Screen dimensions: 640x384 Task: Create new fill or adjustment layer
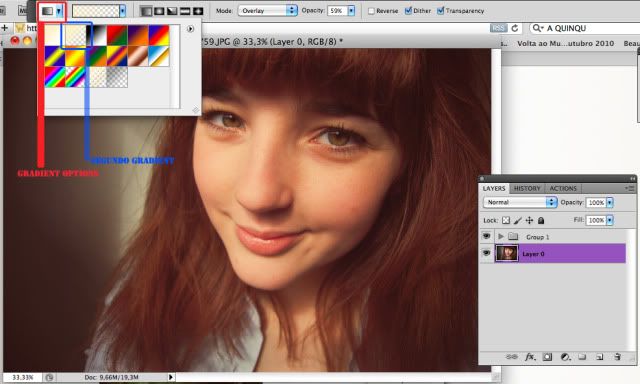(565, 357)
